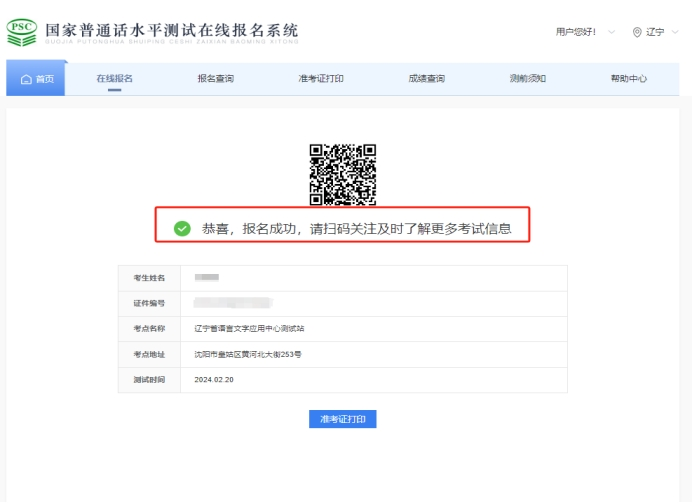Select 准考证打印 in the navigation bar

320,78
